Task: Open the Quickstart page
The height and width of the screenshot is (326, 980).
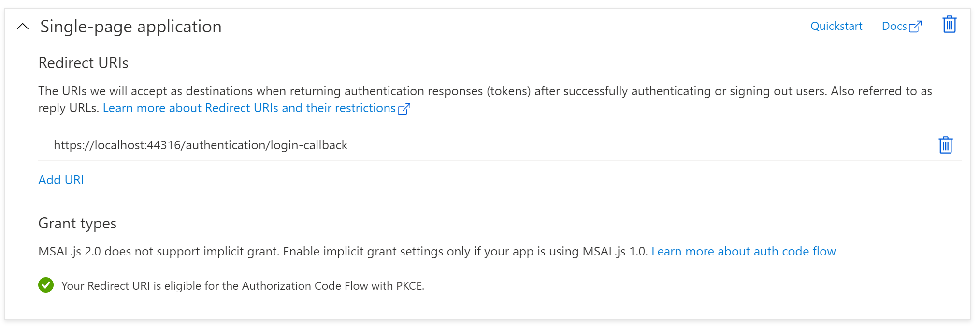Action: tap(836, 26)
